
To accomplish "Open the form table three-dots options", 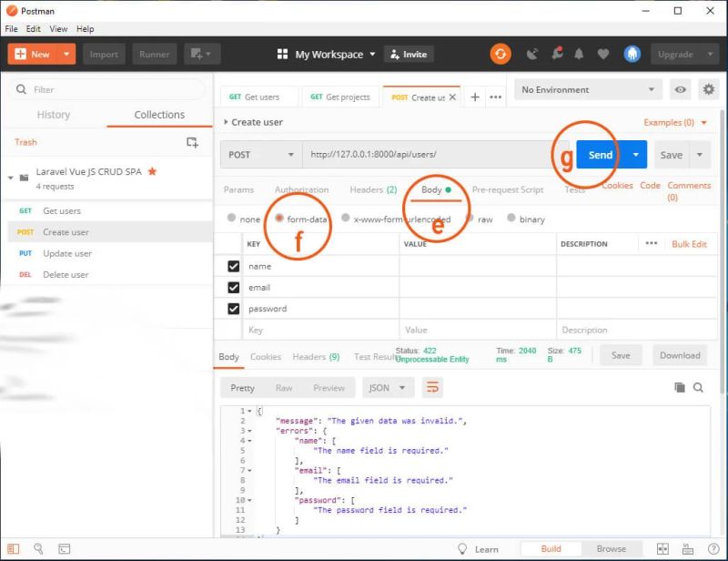I will [652, 243].
